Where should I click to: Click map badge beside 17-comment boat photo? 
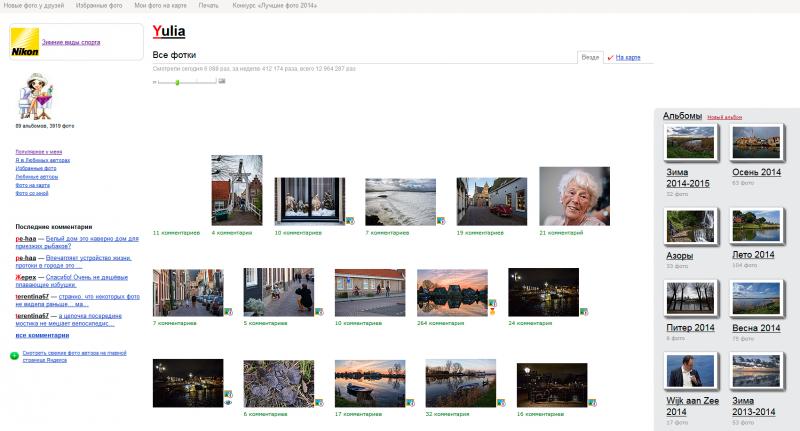coord(410,403)
